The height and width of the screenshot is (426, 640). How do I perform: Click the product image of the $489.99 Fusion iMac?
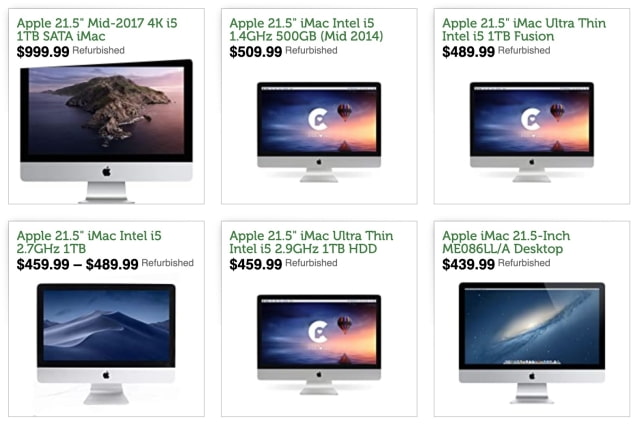(531, 132)
